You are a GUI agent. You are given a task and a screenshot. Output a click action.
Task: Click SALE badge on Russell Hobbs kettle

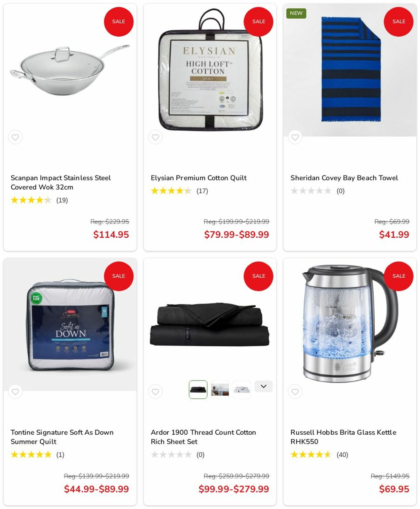[x=398, y=276]
